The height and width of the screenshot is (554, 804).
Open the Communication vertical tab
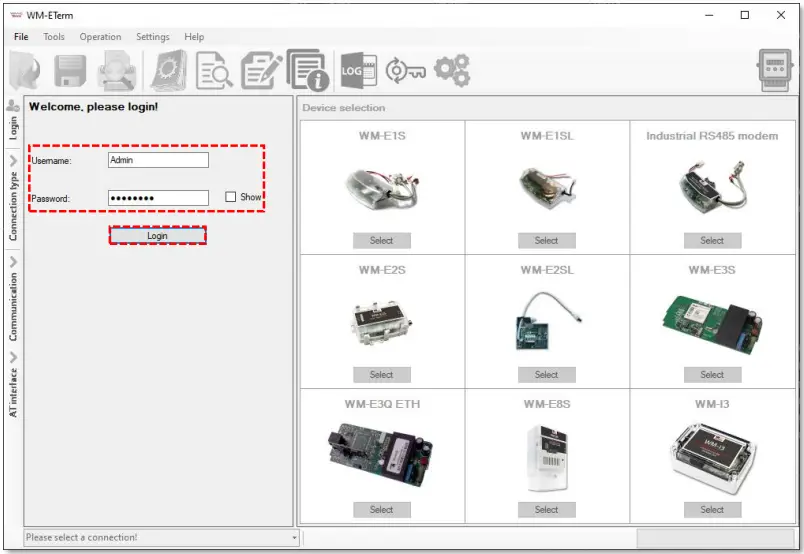tap(13, 307)
